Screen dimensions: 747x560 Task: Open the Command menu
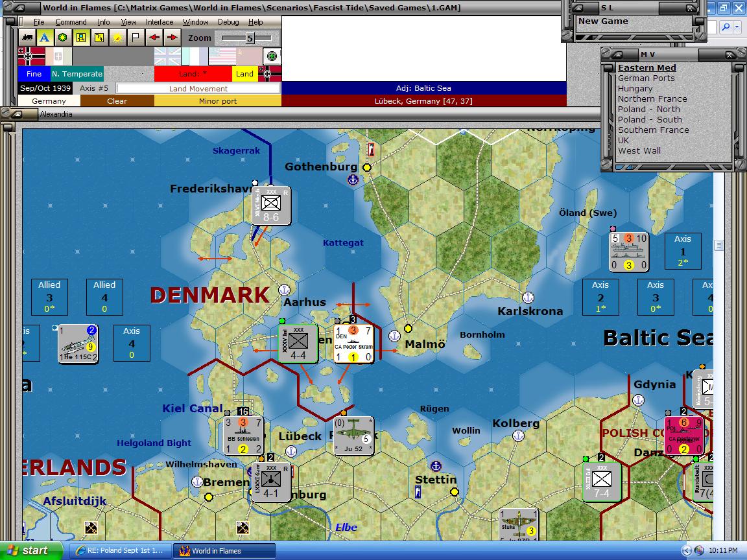coord(71,22)
